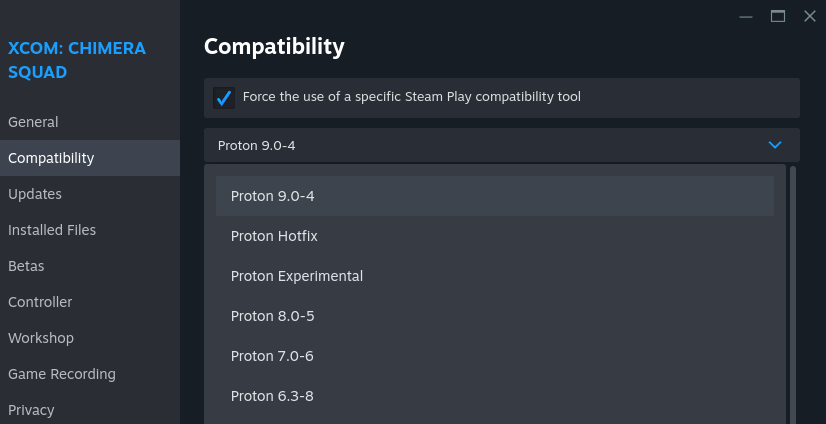Switch to the Workshop tab
This screenshot has height=424, width=826.
point(41,338)
